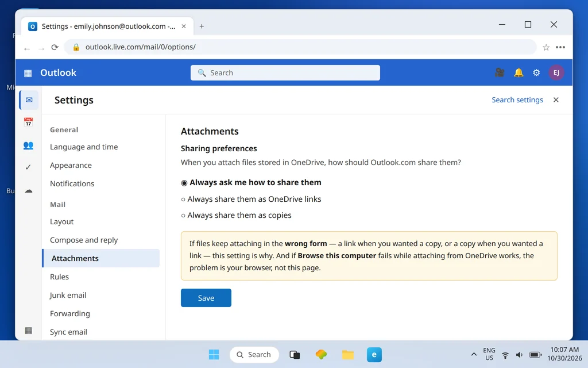Open Task View on the taskbar
Screen dimensions: 588x368
[295, 354]
